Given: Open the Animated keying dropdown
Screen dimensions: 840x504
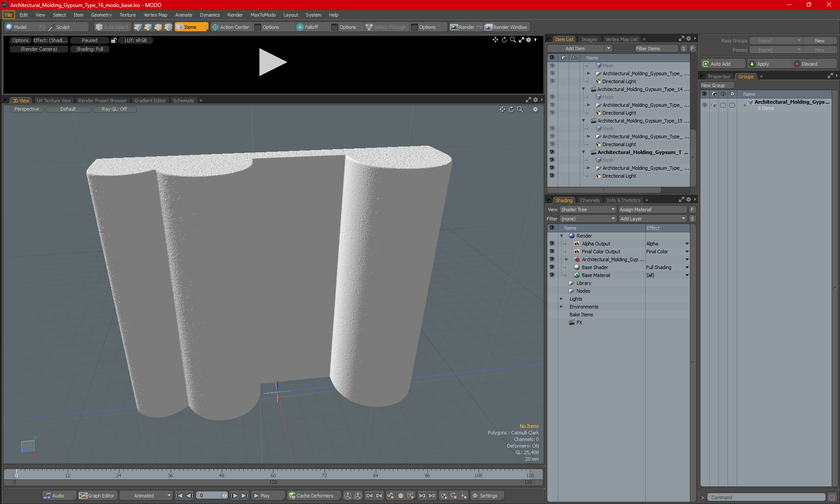Looking at the screenshot, I should tap(146, 496).
